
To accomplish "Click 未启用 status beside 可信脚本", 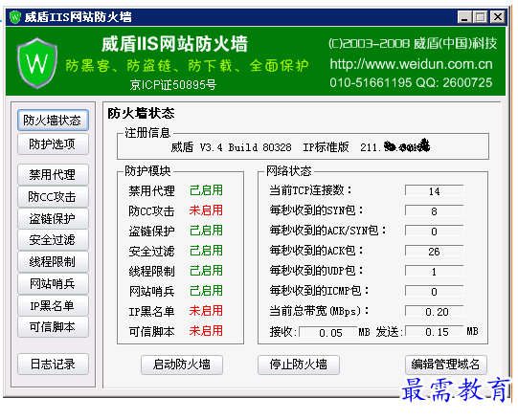I will (x=206, y=331).
